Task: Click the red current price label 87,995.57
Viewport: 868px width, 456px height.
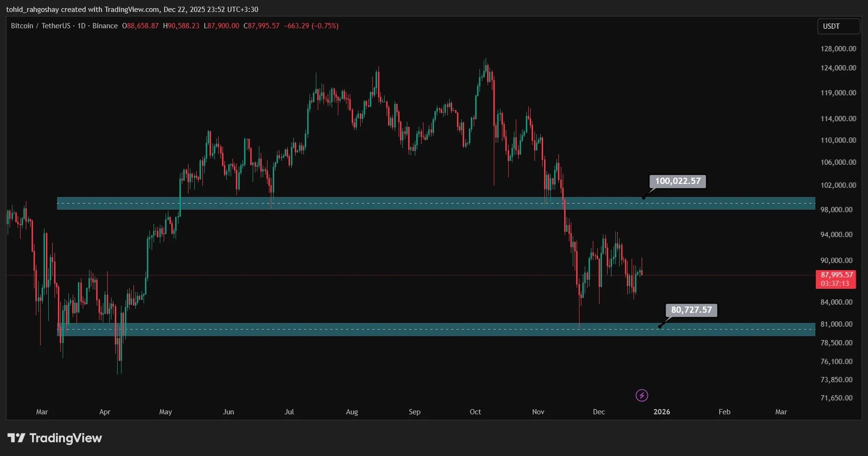Action: pyautogui.click(x=837, y=275)
